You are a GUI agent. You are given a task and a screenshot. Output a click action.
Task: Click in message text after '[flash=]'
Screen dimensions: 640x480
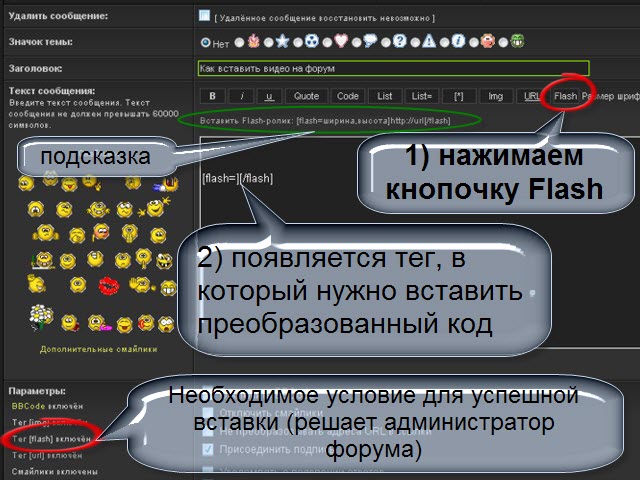click(x=238, y=178)
